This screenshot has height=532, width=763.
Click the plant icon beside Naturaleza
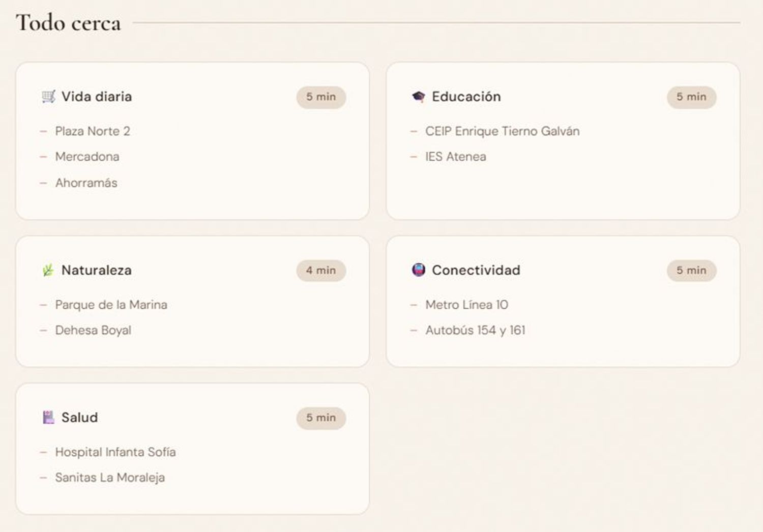[48, 271]
